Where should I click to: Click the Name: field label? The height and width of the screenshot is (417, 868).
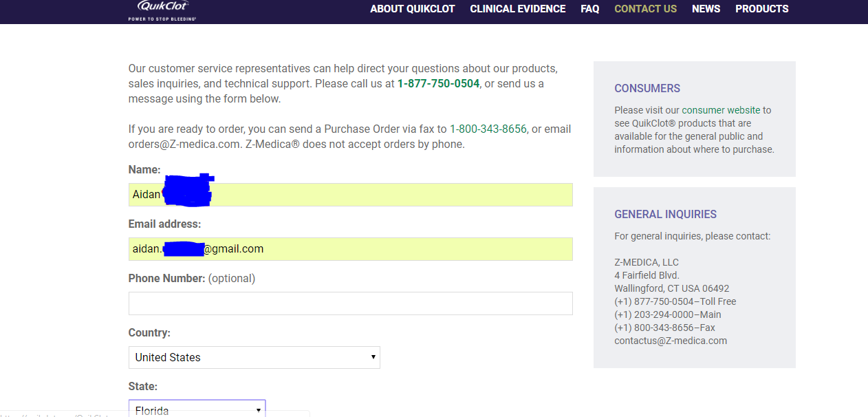click(144, 170)
